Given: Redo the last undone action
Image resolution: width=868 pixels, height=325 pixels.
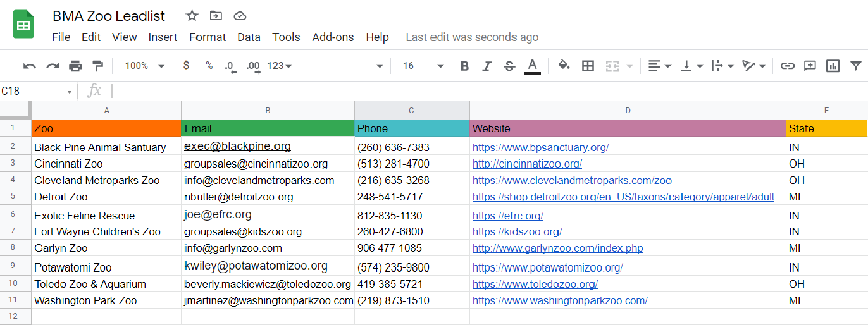Looking at the screenshot, I should tap(53, 66).
